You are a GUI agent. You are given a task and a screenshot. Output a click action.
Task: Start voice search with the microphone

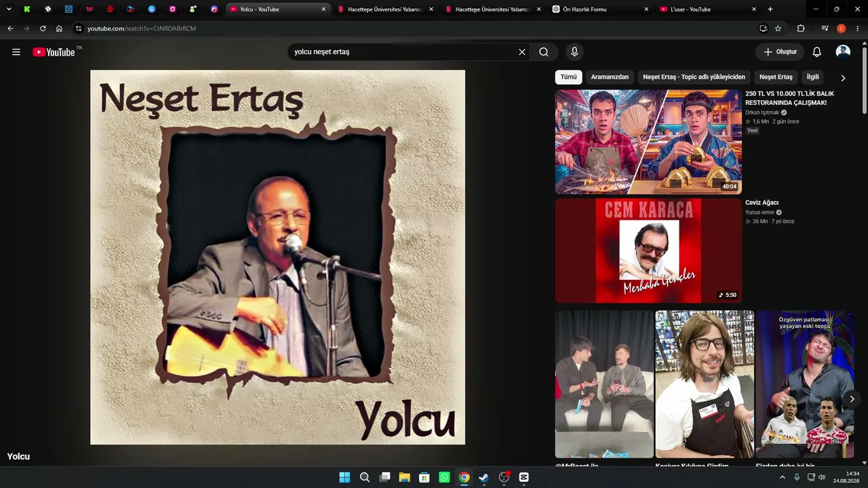pyautogui.click(x=574, y=52)
